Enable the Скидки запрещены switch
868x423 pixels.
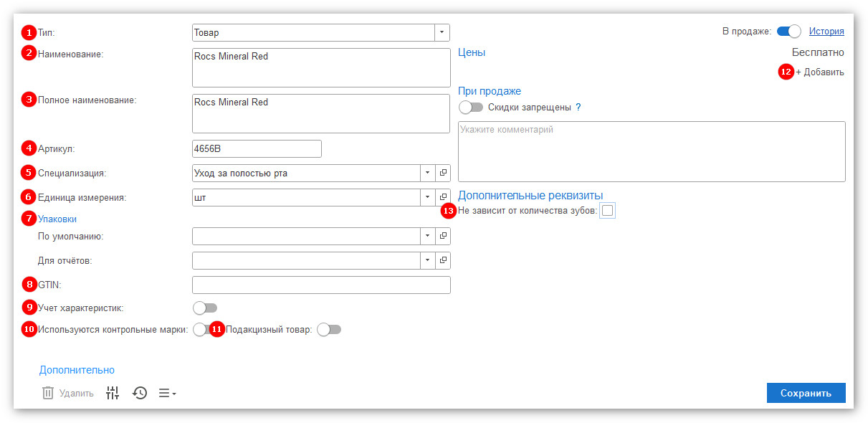pyautogui.click(x=471, y=107)
